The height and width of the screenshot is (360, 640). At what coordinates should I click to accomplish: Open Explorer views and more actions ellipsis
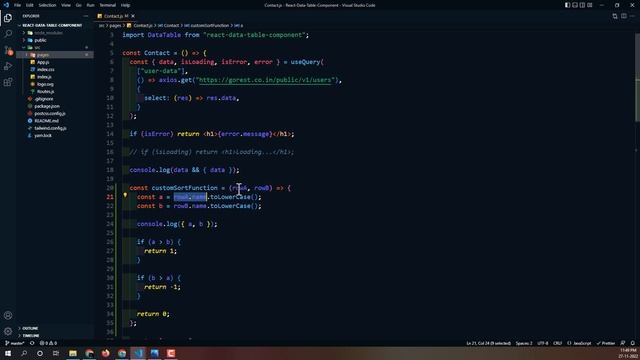click(85, 16)
